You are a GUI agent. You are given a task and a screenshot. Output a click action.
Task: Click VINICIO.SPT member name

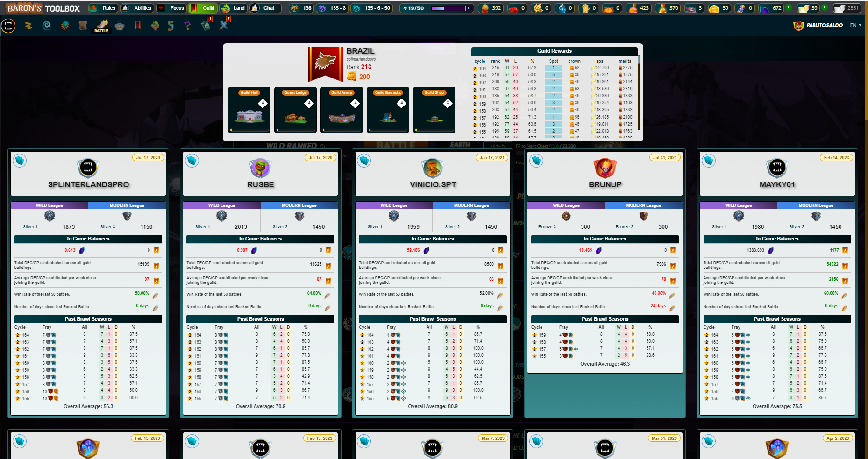pyautogui.click(x=433, y=184)
